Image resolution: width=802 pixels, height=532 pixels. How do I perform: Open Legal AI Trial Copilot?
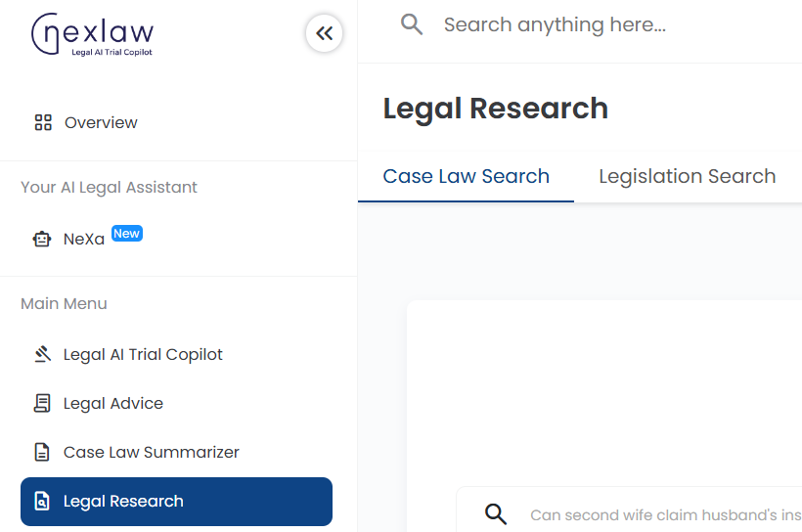pos(143,354)
